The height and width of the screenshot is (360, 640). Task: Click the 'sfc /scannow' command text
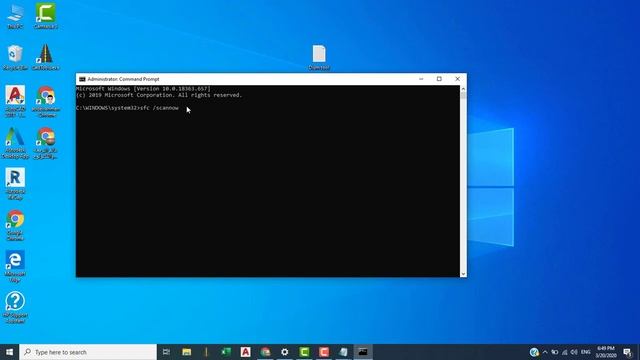(159, 108)
